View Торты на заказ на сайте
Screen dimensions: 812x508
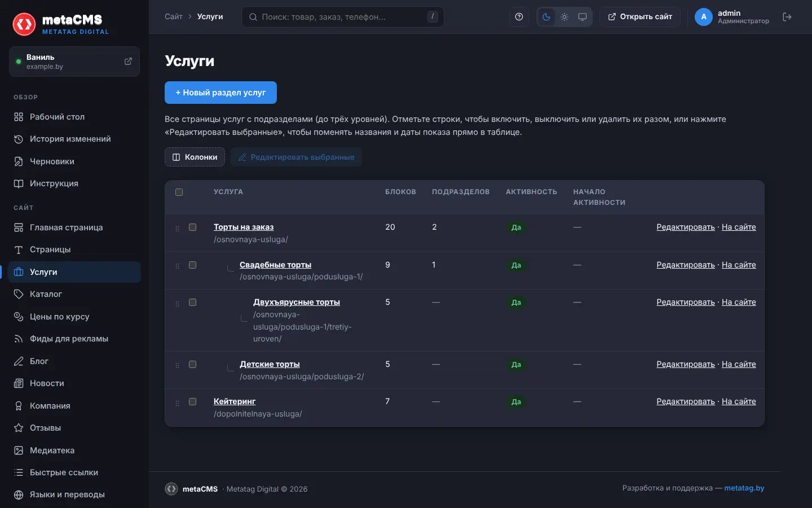pos(739,227)
